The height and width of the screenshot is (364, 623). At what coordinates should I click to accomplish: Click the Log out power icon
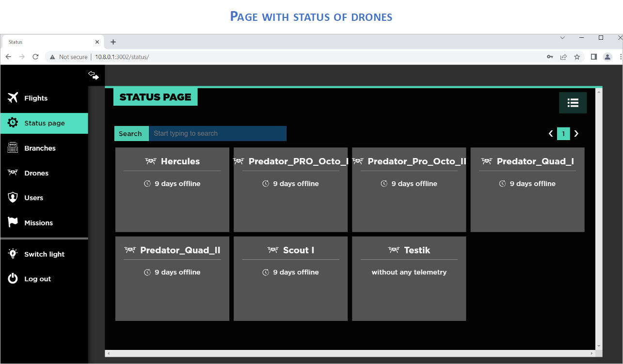click(x=13, y=279)
